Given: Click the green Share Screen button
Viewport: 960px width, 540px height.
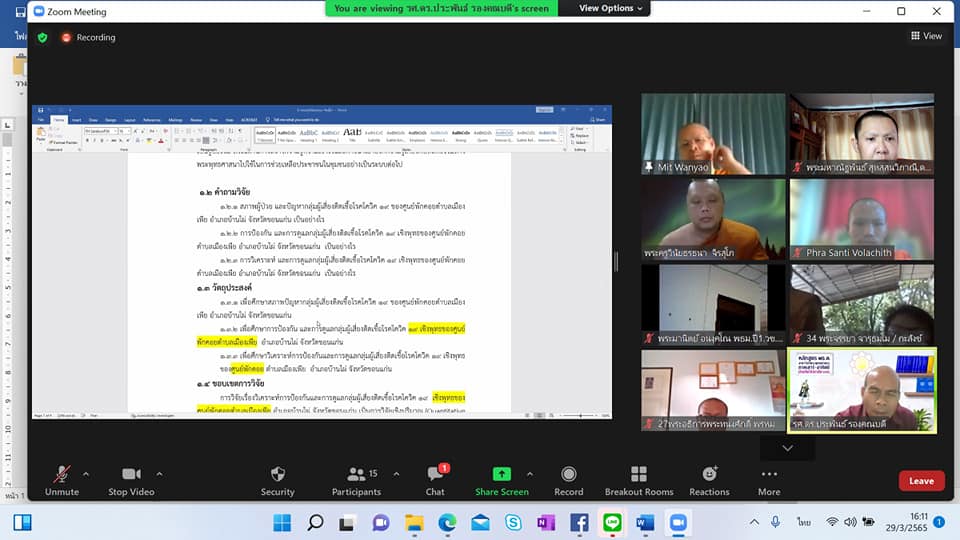Looking at the screenshot, I should click(x=501, y=480).
